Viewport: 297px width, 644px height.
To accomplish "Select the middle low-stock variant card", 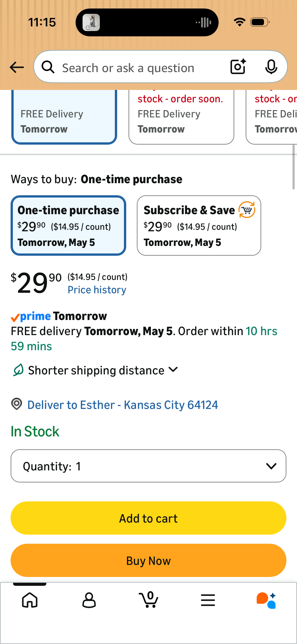I will point(181,117).
